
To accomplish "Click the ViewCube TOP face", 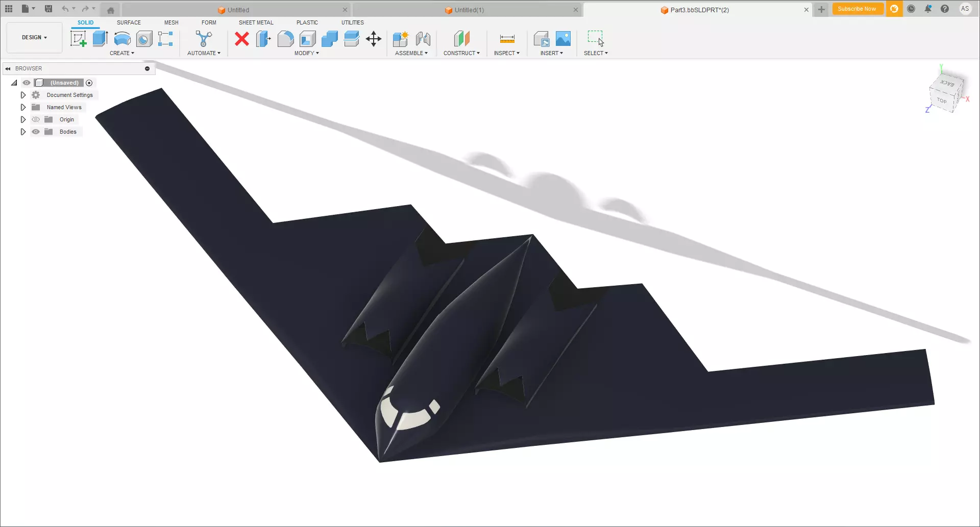I will click(942, 101).
